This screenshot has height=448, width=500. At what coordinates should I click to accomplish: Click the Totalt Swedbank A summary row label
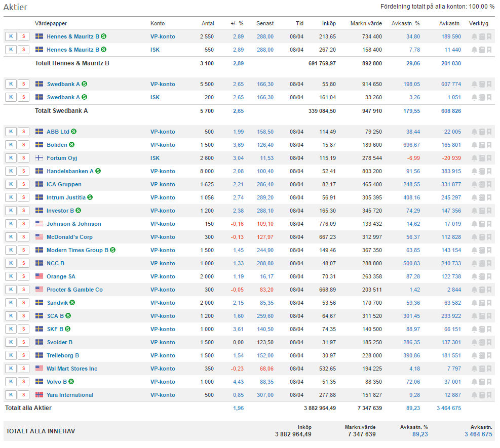click(x=61, y=111)
